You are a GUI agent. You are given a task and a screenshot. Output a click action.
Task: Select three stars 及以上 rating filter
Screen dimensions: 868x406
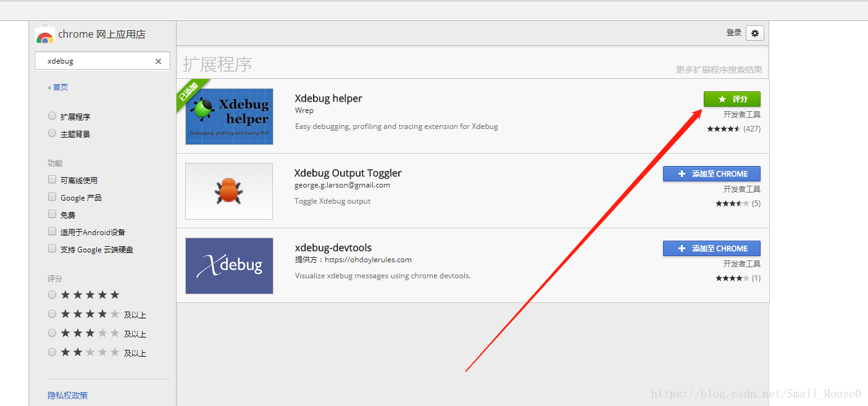pos(52,333)
